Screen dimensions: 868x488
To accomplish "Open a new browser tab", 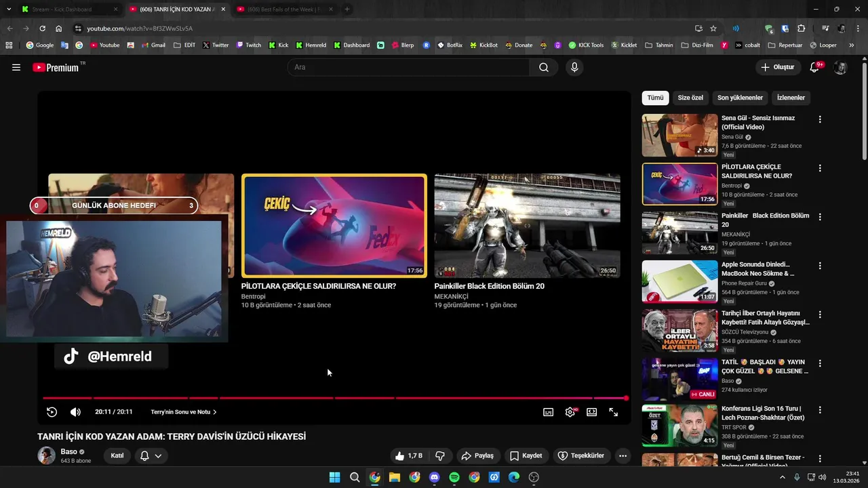I will point(347,9).
